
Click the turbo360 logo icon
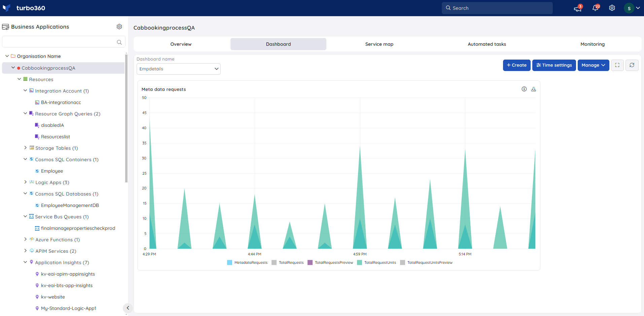tap(7, 8)
